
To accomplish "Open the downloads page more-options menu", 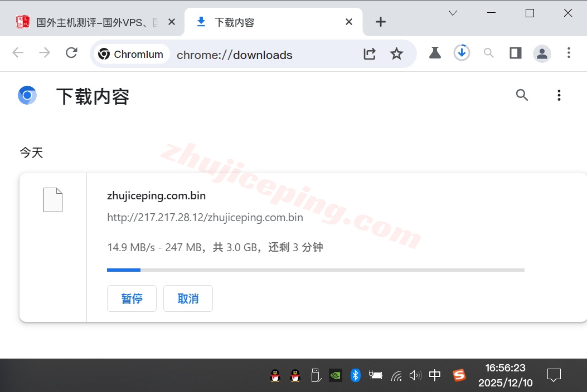I will 559,95.
